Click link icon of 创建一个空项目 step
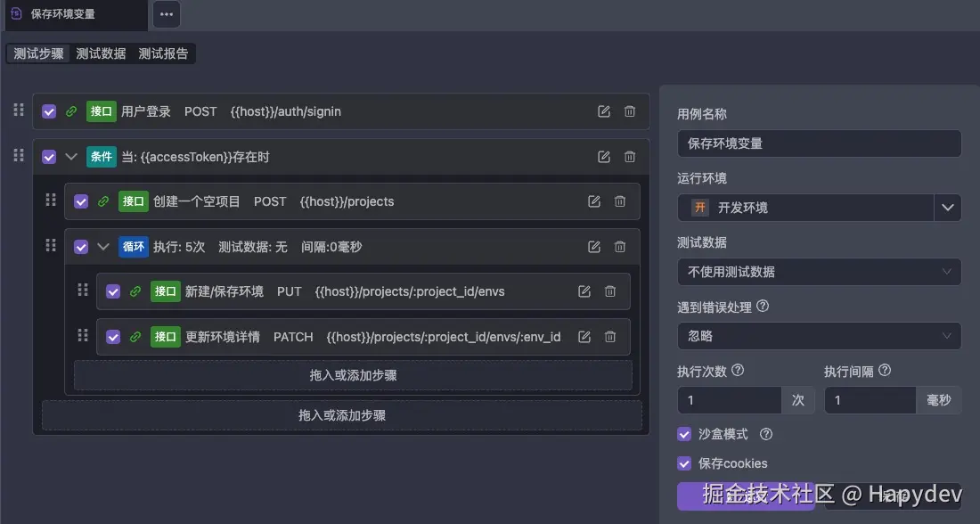The image size is (980, 524). tap(103, 201)
